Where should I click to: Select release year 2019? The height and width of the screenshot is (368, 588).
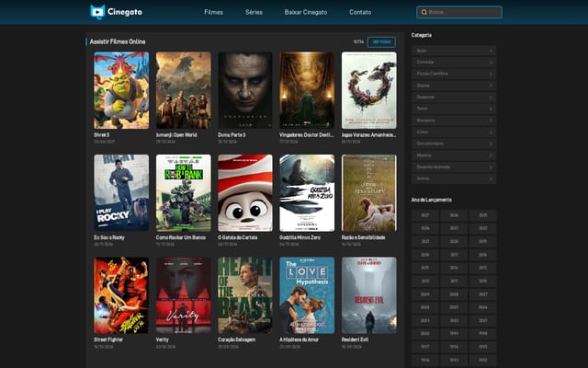483,241
